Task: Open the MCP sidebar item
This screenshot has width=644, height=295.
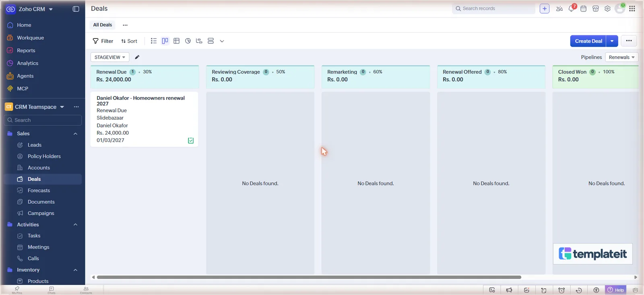Action: pyautogui.click(x=23, y=88)
